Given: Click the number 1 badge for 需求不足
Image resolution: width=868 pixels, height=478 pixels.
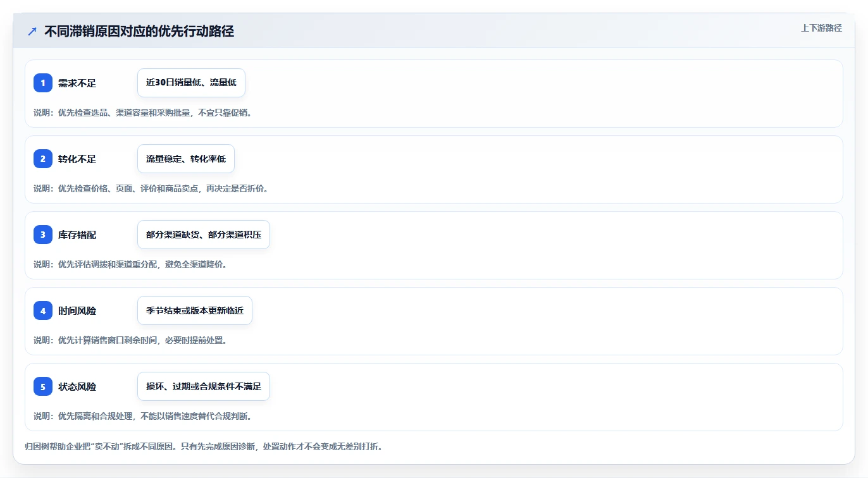Looking at the screenshot, I should (43, 83).
